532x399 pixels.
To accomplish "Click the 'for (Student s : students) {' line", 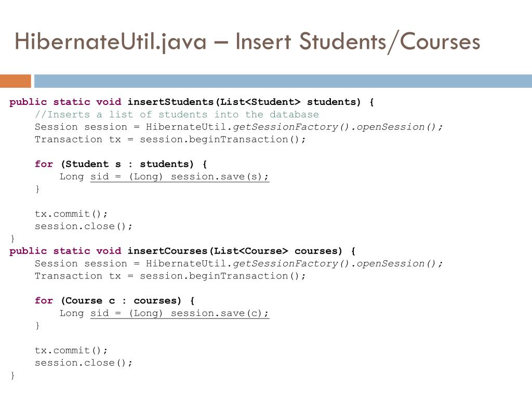I will point(121,164).
